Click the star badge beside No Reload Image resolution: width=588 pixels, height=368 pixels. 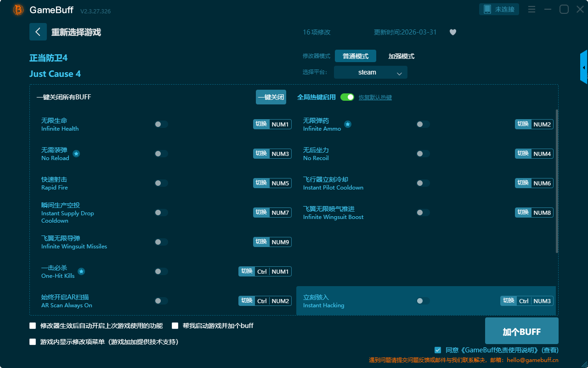(76, 154)
